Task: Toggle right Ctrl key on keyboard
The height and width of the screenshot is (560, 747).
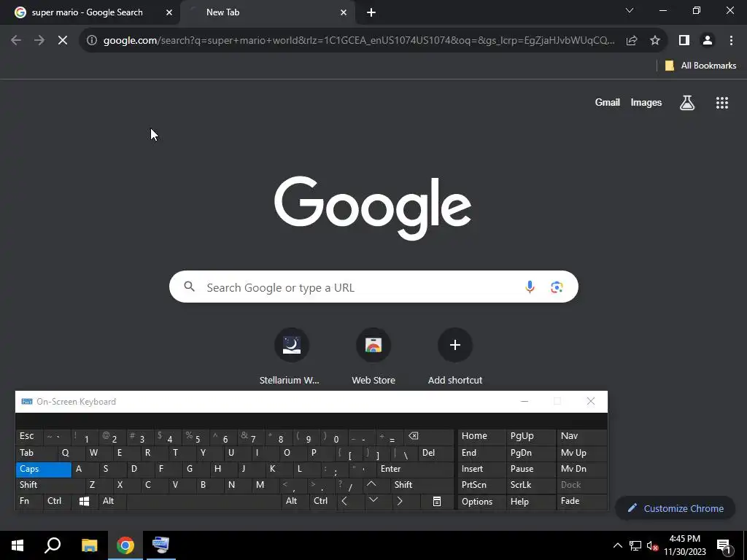Action: pyautogui.click(x=323, y=501)
